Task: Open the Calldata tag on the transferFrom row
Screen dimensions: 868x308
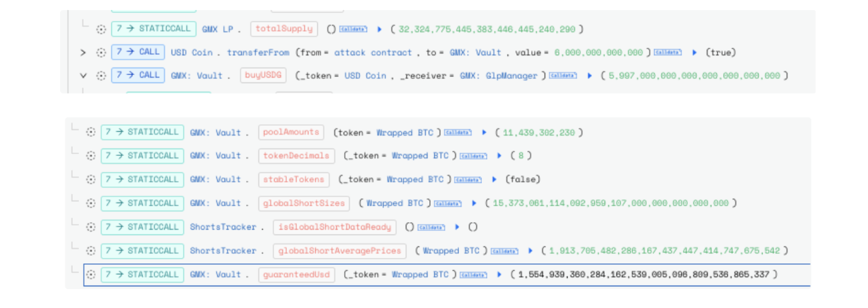Action: [668, 52]
